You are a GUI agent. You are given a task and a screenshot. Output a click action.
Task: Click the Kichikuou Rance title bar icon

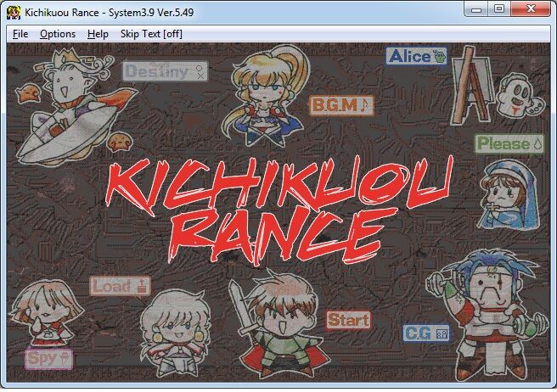pos(14,13)
